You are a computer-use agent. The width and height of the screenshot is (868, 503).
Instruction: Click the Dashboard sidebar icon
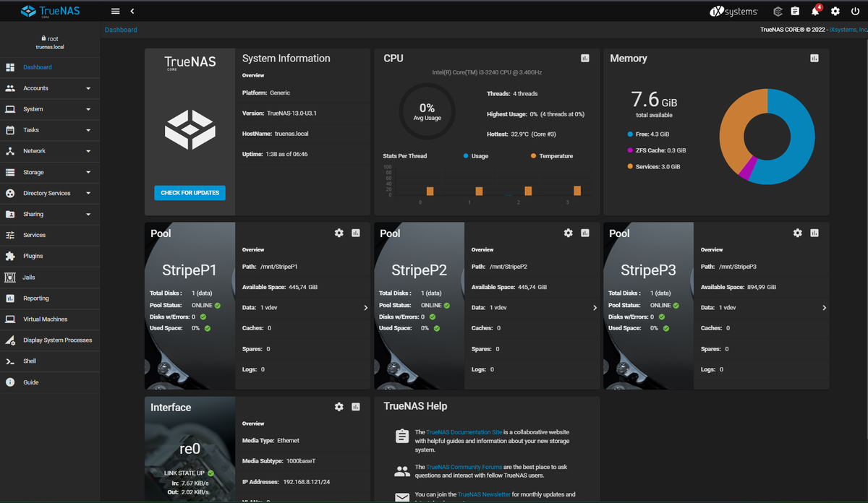[10, 67]
